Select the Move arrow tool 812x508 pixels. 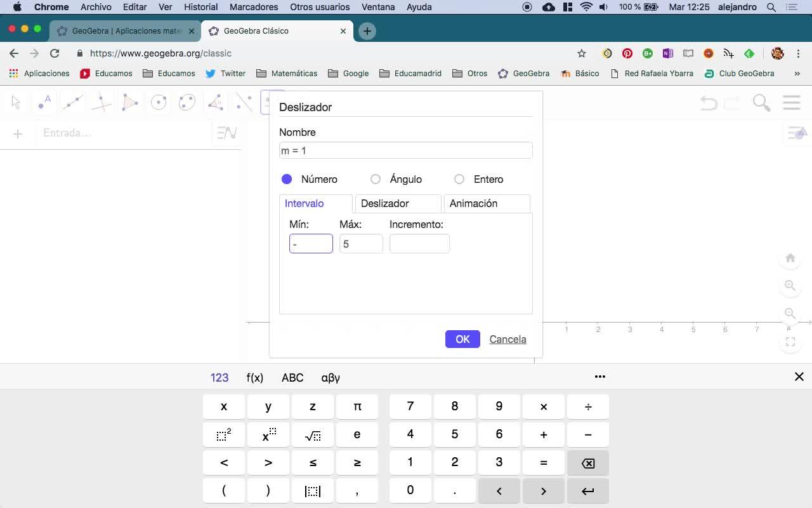pos(16,102)
